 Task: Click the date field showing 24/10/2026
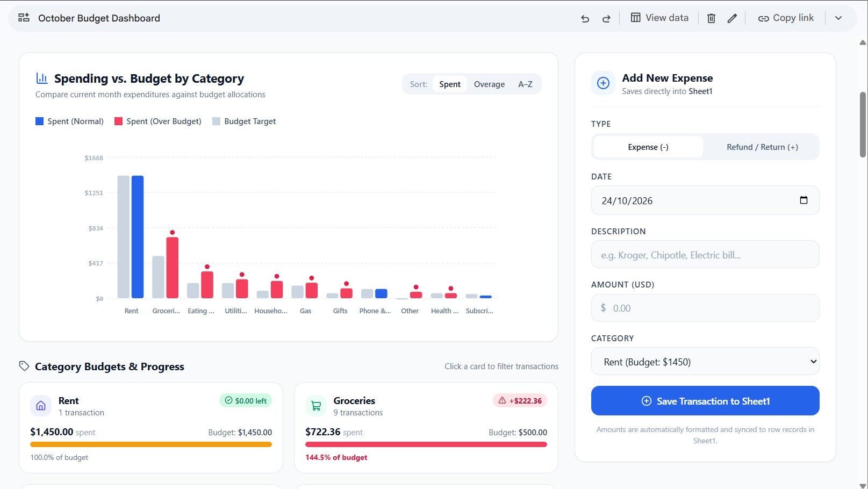705,200
